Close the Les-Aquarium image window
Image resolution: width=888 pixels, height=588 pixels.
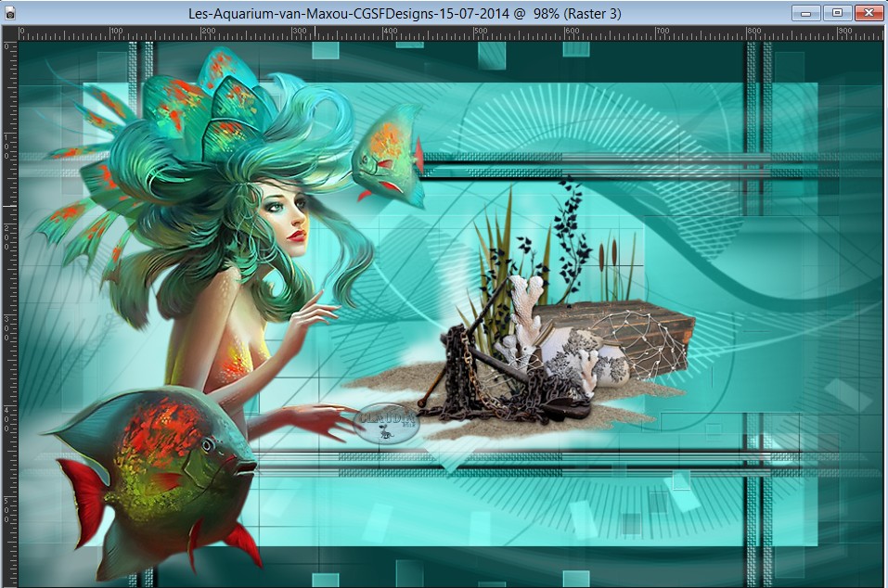click(869, 13)
